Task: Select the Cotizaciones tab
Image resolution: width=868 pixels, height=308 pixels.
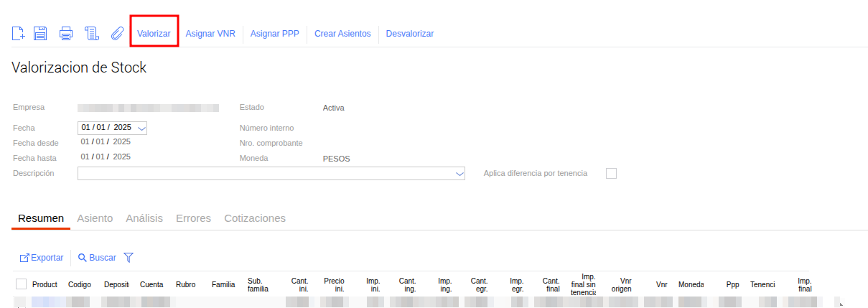Action: point(255,218)
